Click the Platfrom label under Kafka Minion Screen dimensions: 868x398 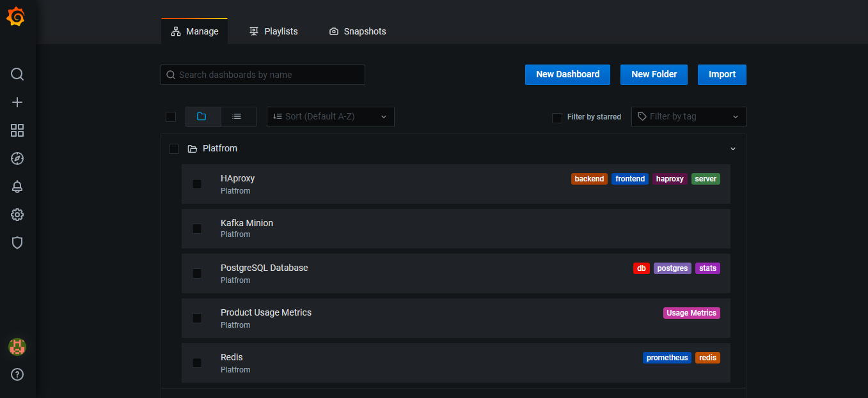(x=235, y=234)
